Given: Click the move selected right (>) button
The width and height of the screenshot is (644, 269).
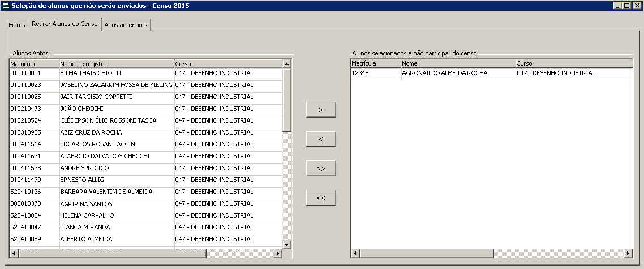Looking at the screenshot, I should pyautogui.click(x=321, y=110).
